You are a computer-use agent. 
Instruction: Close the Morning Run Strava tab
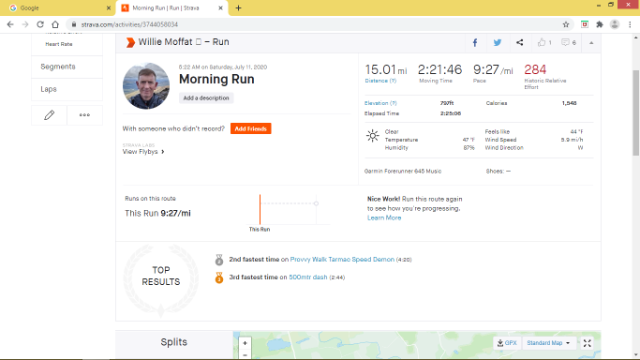220,8
